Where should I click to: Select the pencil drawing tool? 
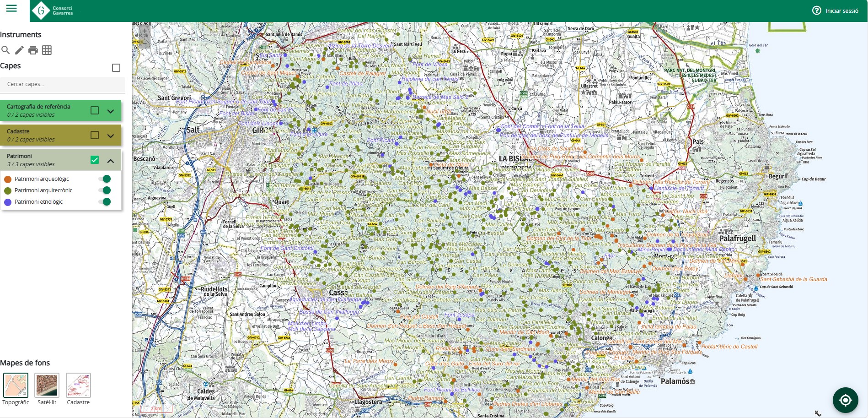pos(19,50)
